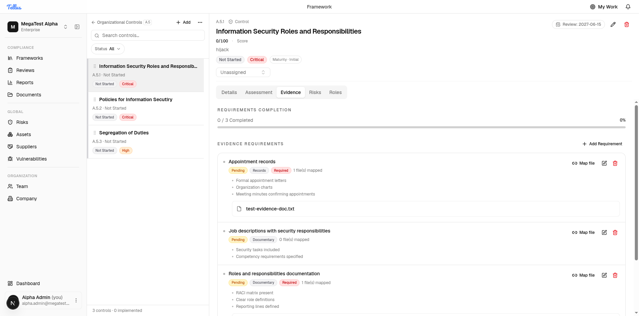Click the evidence panel vertical scrollbar
The height and width of the screenshot is (316, 644).
[636, 183]
